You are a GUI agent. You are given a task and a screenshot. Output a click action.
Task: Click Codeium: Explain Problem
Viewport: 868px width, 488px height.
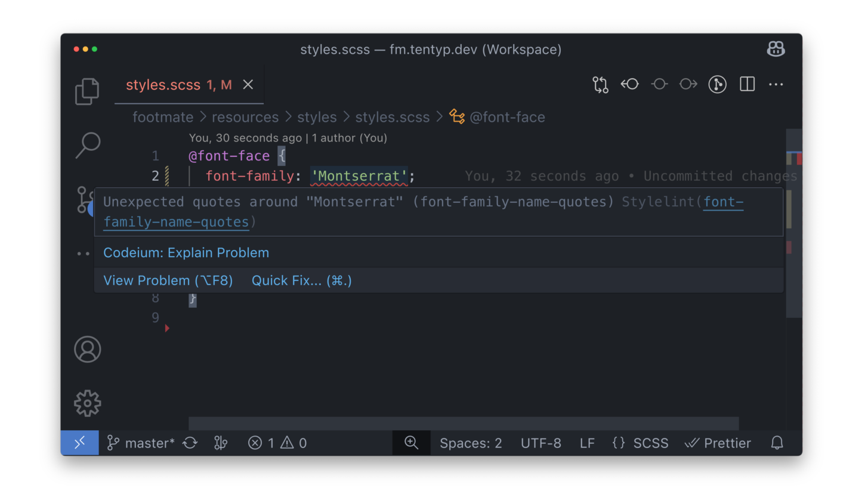click(x=186, y=253)
